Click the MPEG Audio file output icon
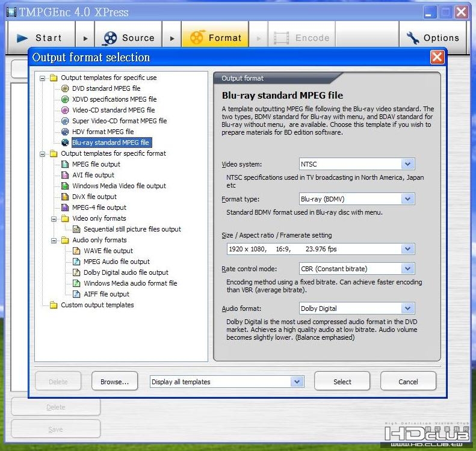This screenshot has width=476, height=451. [76, 262]
